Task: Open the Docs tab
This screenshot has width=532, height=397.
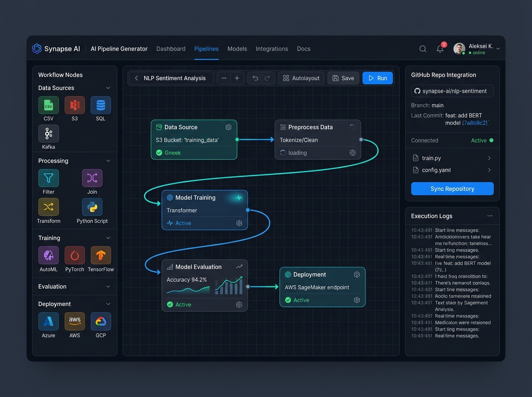Action: click(304, 49)
